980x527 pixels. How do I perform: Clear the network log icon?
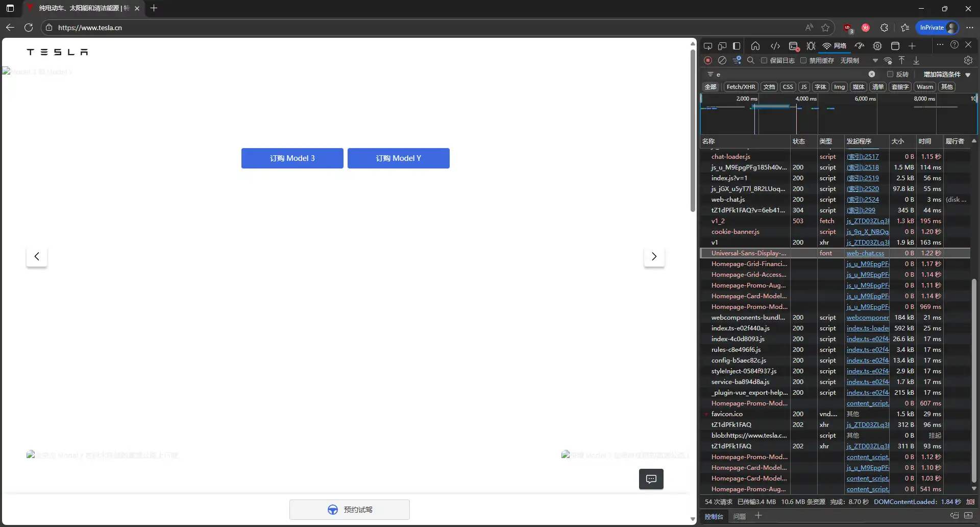pos(722,60)
